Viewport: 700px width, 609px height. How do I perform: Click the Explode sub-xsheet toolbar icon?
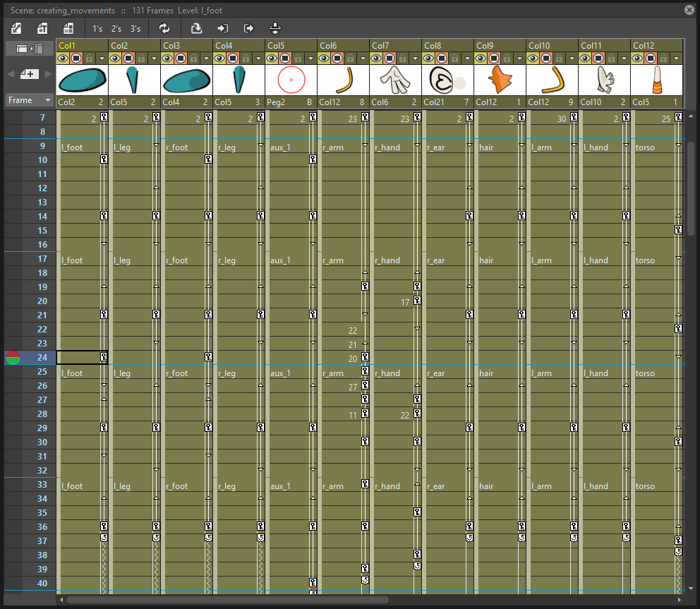point(275,28)
